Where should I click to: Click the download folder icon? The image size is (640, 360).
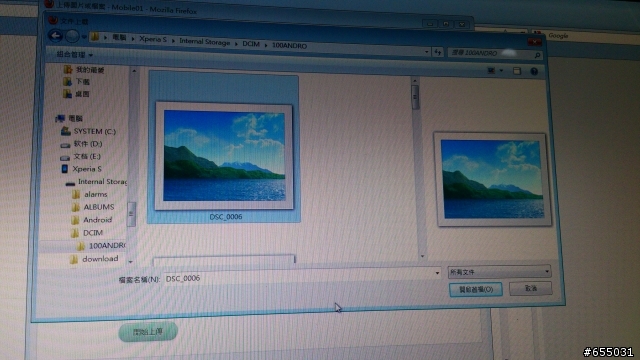pos(73,259)
